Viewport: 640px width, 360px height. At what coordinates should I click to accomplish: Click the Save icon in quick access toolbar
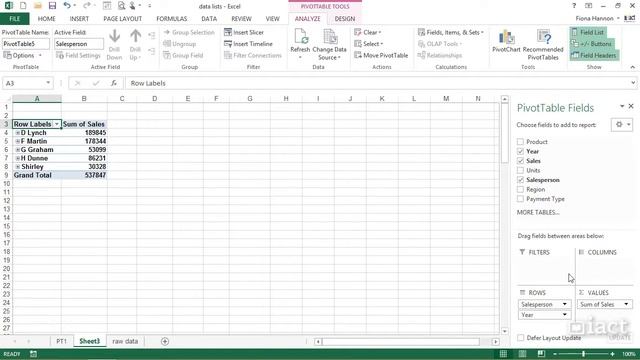point(52,6)
